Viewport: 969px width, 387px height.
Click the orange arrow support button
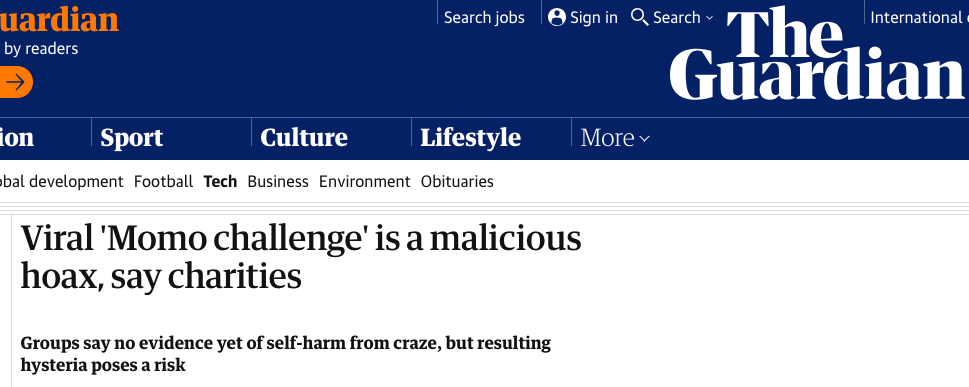click(15, 82)
